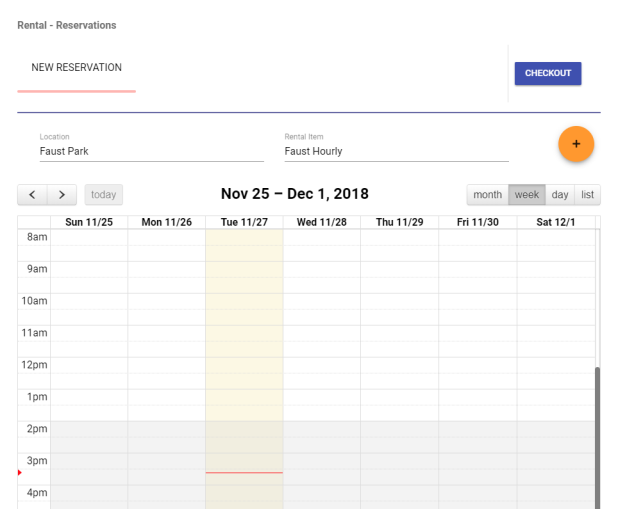Open Rental Item dropdown showing Faust Hourly
The height and width of the screenshot is (509, 618).
pos(396,151)
